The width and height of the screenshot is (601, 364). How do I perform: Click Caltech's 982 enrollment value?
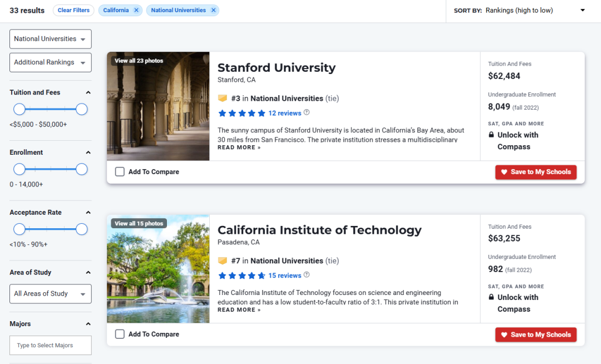[495, 269]
